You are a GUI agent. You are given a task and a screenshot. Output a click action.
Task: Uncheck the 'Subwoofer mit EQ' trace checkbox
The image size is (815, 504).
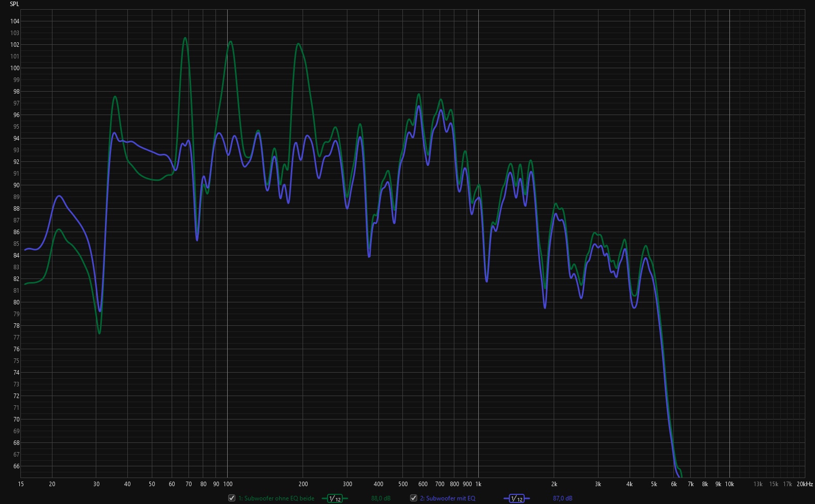414,498
